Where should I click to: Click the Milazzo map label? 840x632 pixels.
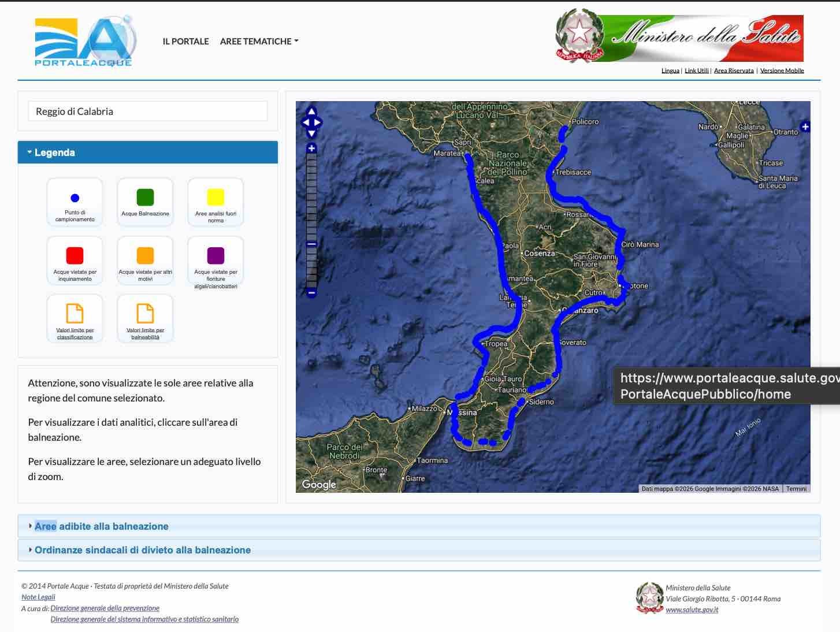tap(425, 408)
